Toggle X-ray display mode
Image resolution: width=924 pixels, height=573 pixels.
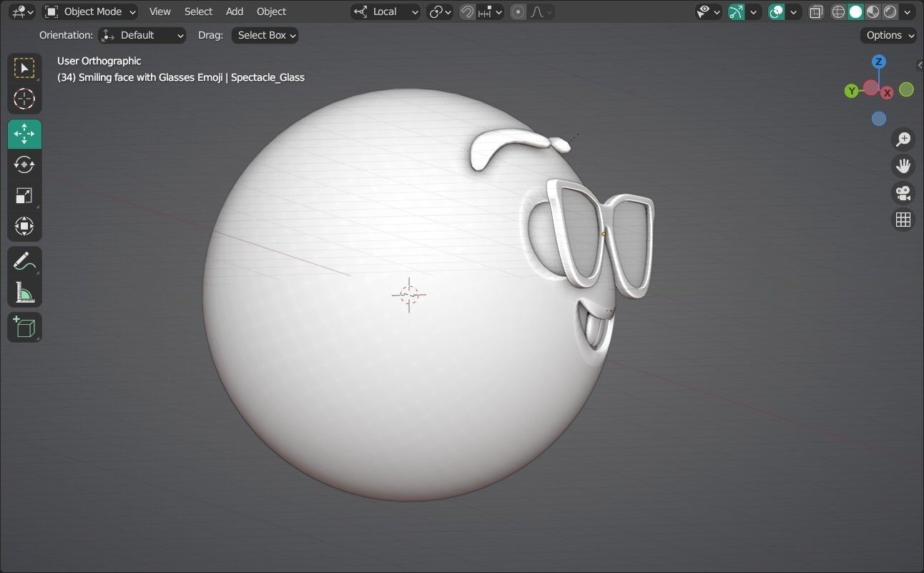pos(816,11)
